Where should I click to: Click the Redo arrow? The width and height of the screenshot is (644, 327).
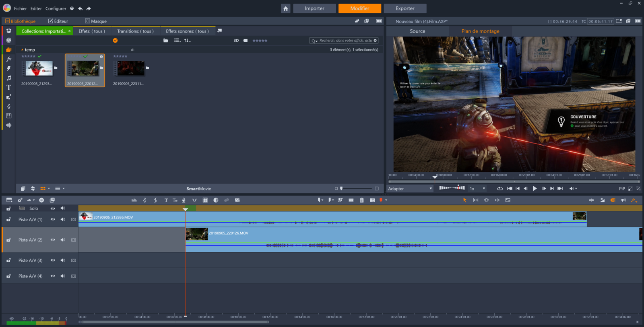(89, 8)
